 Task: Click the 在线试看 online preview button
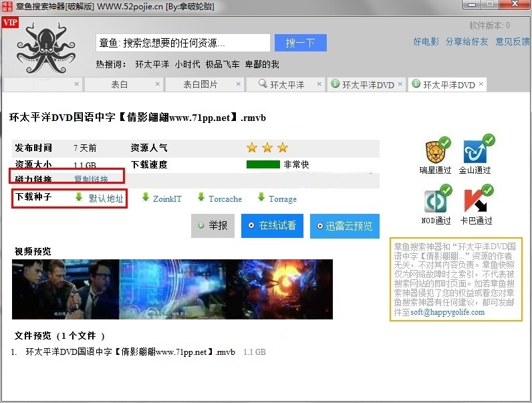point(272,226)
